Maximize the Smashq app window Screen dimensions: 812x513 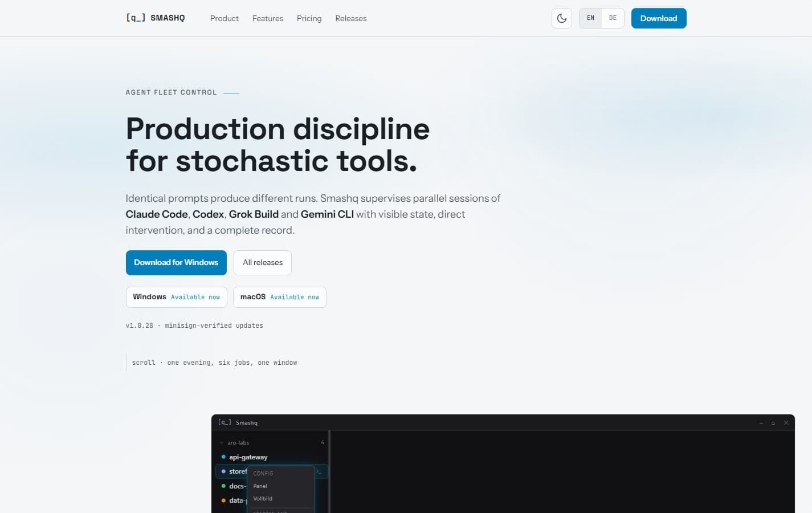point(773,423)
